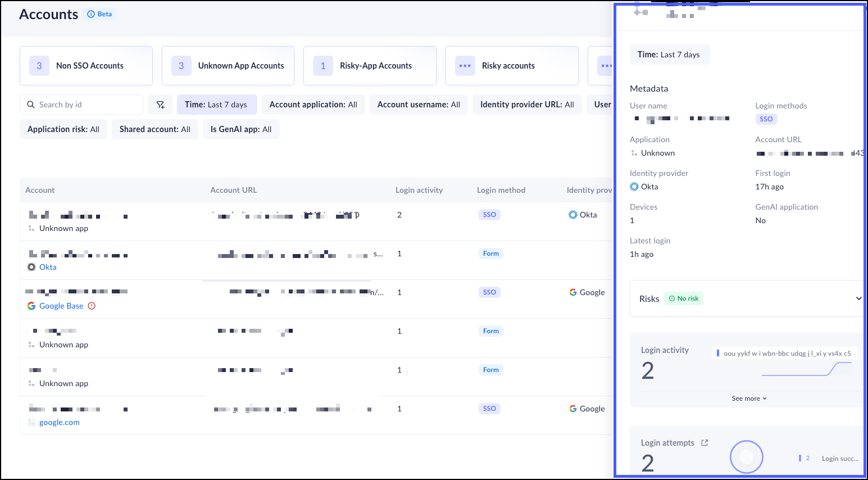Click the Okta icon in Identity provider
868x480 pixels.
pos(634,187)
